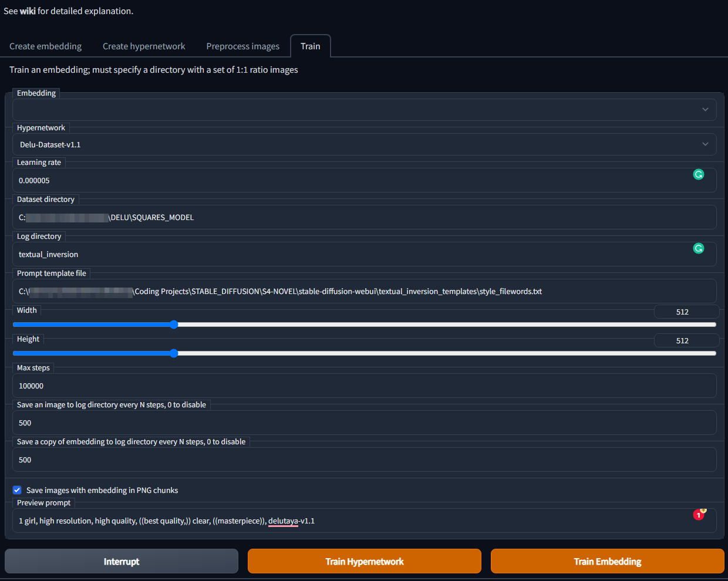Disable saving images with embedding in PNG chunks
Screen dimensions: 728x581
(x=16, y=490)
